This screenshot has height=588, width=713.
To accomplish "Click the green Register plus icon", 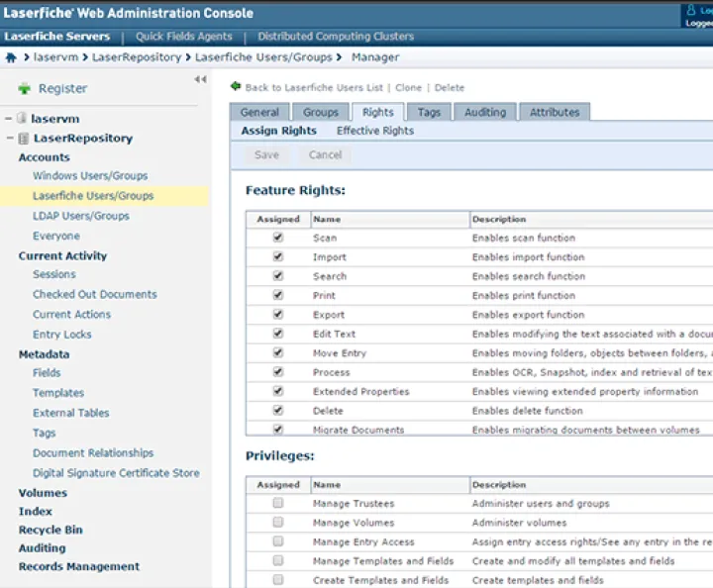I will [x=24, y=89].
